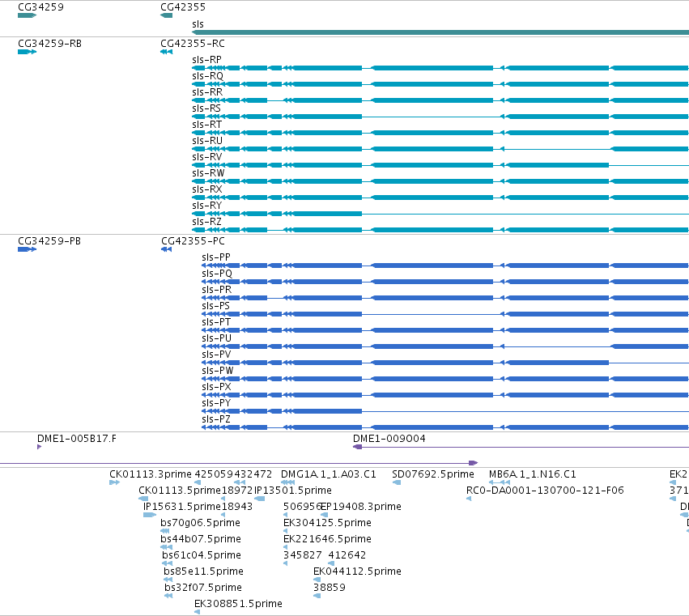The width and height of the screenshot is (689, 616).
Task: Select the 345827 EST label
Action: 302,555
